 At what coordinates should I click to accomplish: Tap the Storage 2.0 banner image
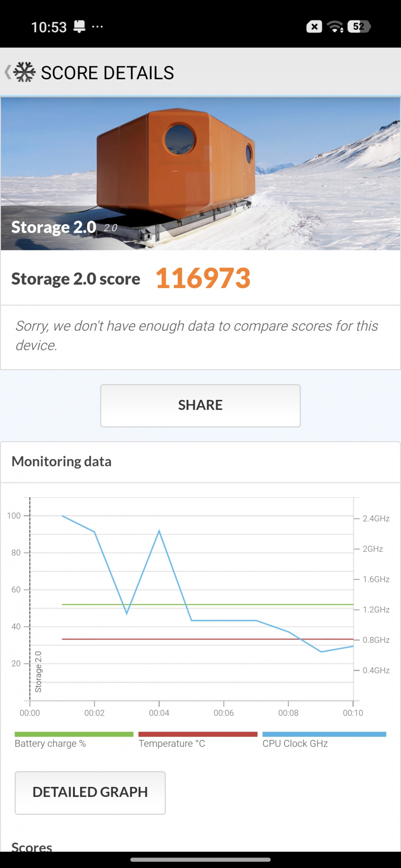pos(200,173)
